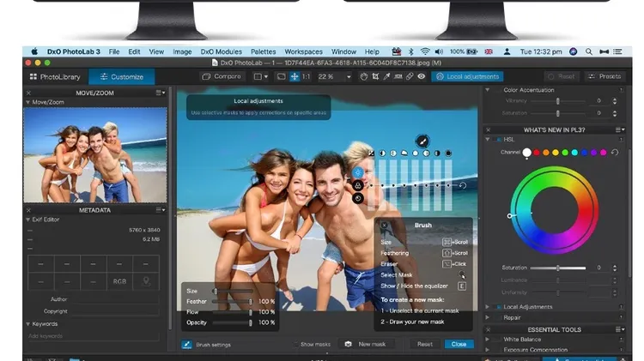
Task: Select the crop tool in toolbar
Action: [375, 76]
